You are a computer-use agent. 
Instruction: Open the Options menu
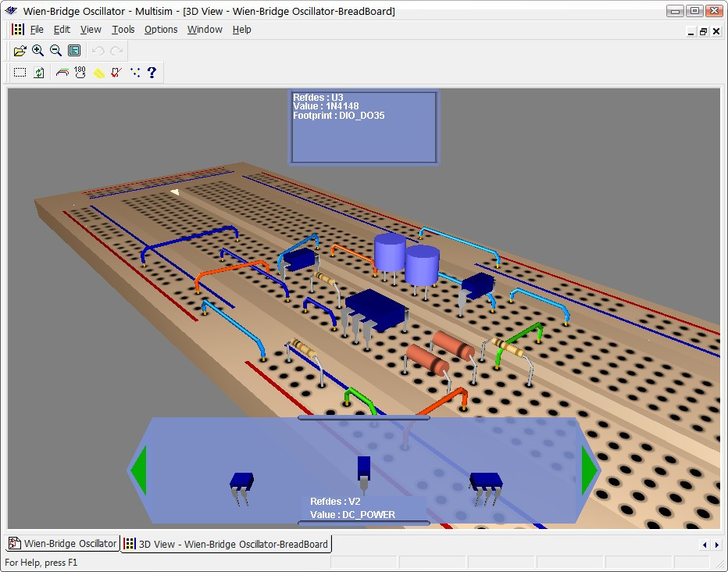click(x=161, y=30)
